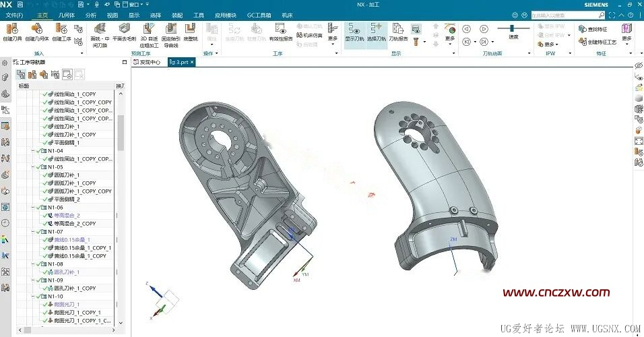Switch to the 机床 ribbon tab
644x337 pixels.
(x=287, y=16)
